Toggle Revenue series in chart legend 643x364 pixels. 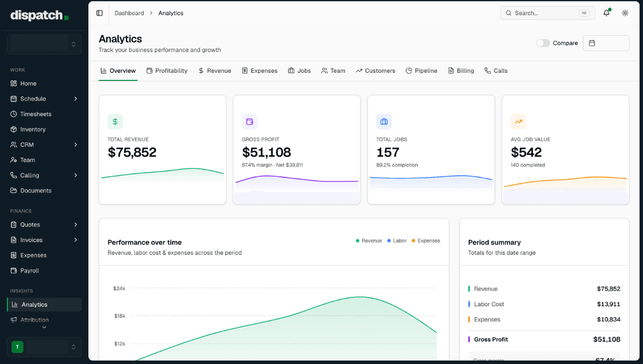(369, 240)
